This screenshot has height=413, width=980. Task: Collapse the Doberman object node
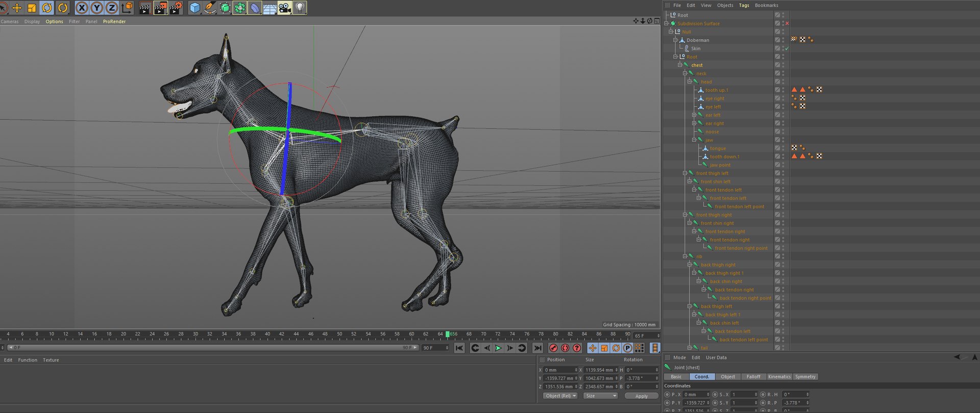click(675, 40)
